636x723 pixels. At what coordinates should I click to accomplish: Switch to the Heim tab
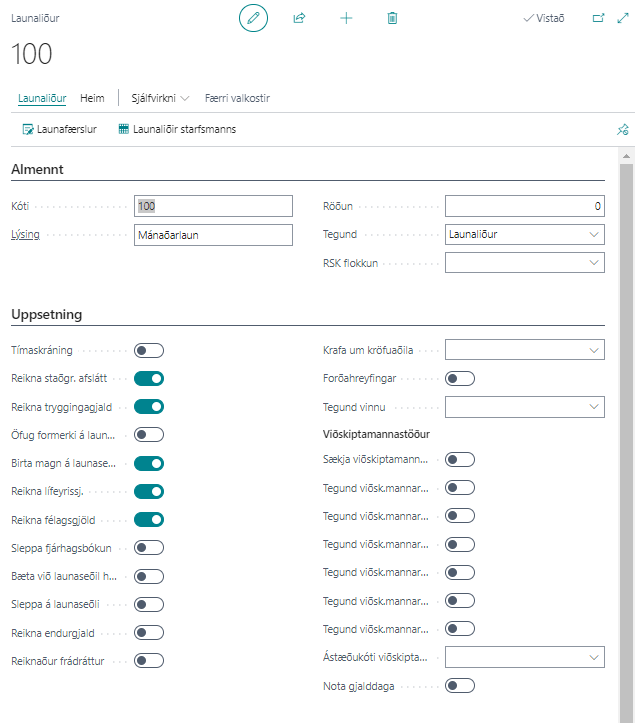(x=93, y=98)
